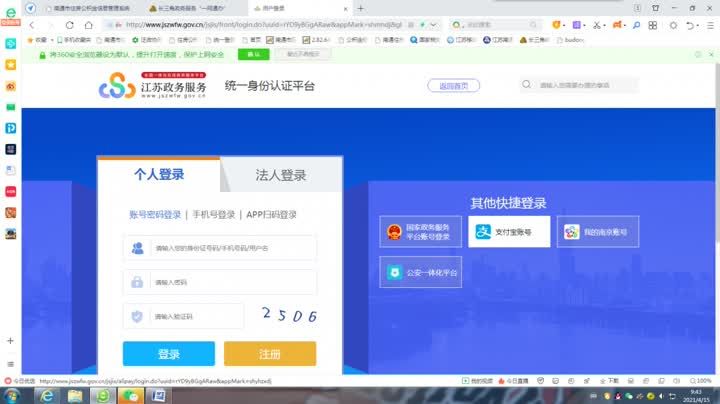Open the scissors screenshot tool

tap(596, 25)
